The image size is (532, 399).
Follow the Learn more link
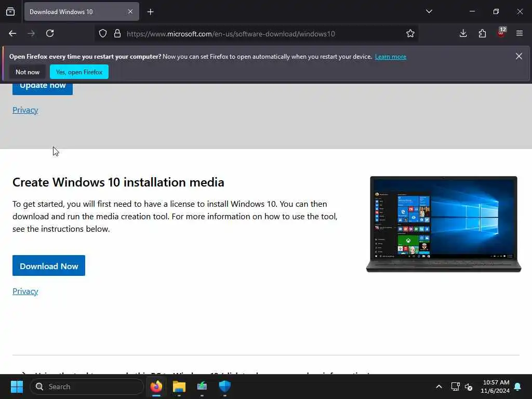391,57
